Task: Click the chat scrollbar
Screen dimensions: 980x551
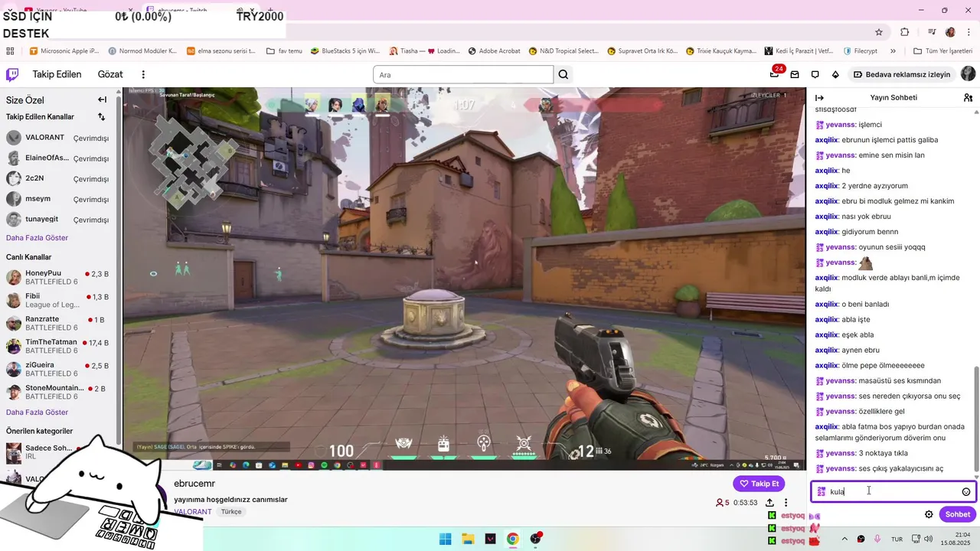Action: pos(976,419)
